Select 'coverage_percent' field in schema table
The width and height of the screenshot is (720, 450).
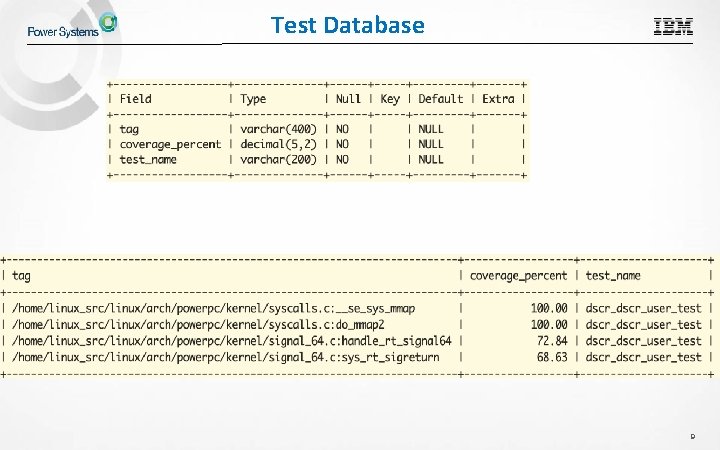(x=170, y=145)
